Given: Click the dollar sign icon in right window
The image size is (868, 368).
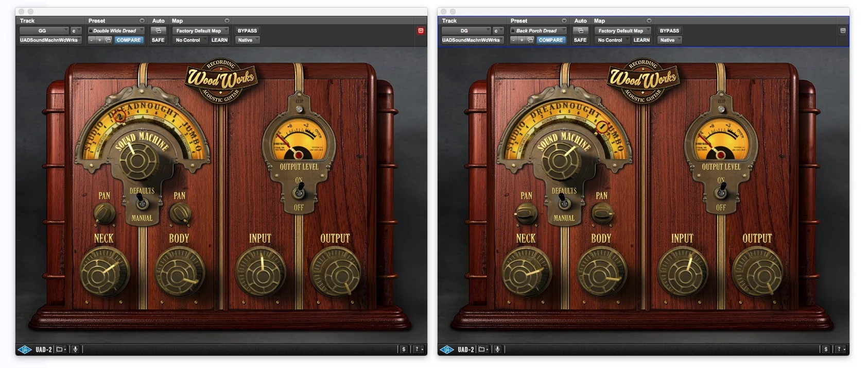Looking at the screenshot, I should click(x=826, y=349).
